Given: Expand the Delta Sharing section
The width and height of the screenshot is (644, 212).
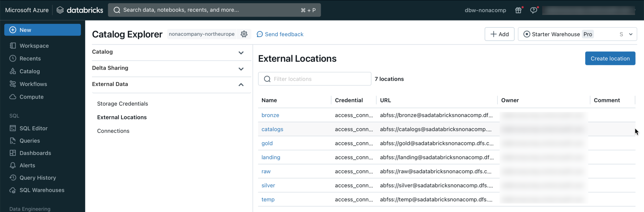Looking at the screenshot, I should click(x=241, y=69).
